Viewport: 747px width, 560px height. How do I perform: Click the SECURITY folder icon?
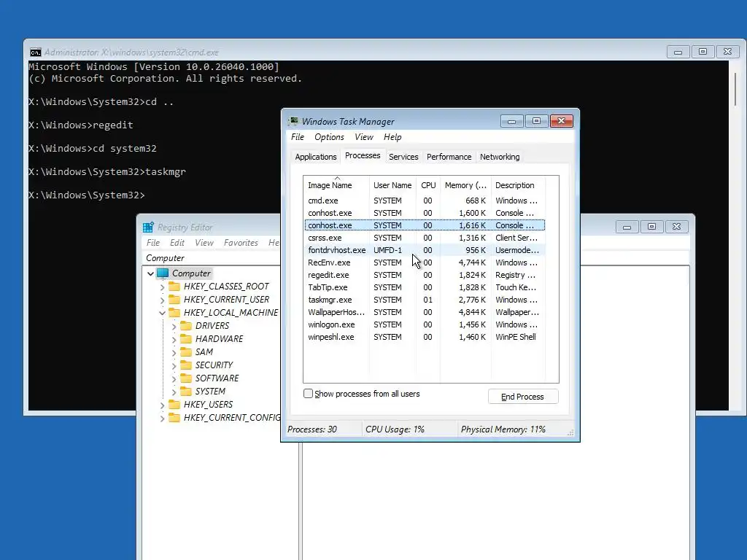coord(186,365)
